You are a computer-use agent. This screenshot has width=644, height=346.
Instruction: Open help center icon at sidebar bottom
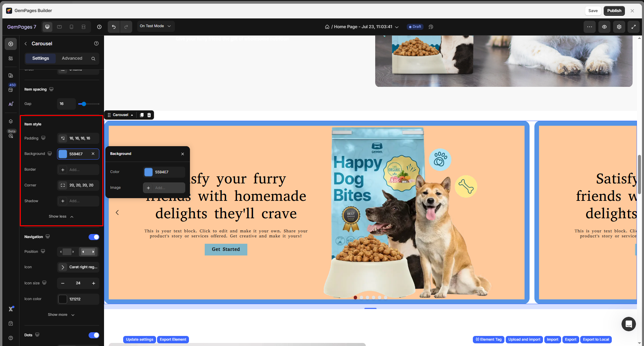coord(11,338)
